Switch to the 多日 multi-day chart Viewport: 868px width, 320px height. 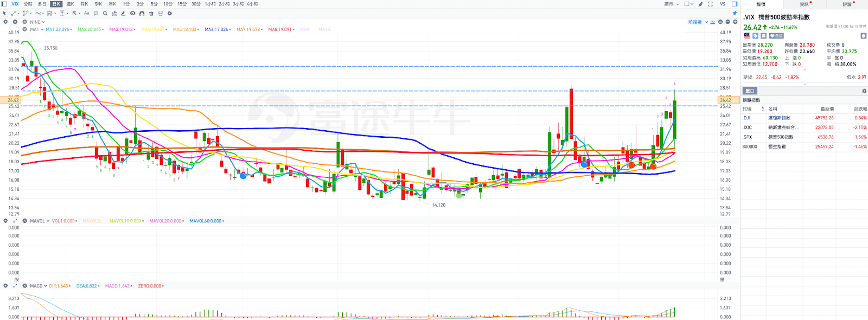42,4
